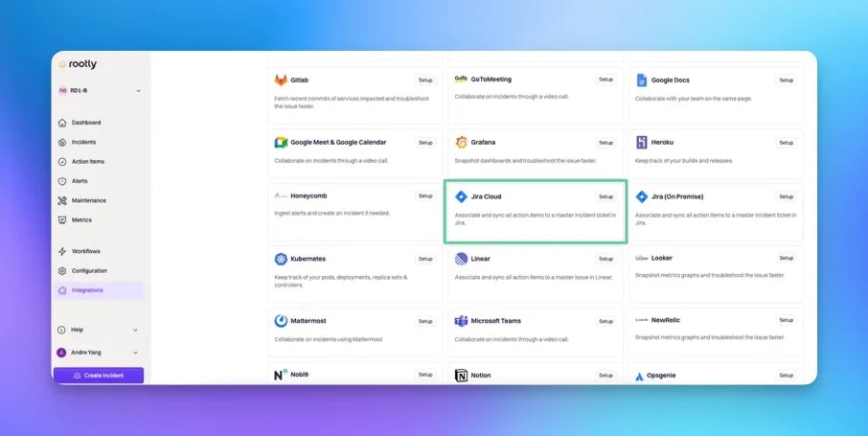Click Setup for Jira (On Premise)
868x436 pixels.
click(786, 196)
